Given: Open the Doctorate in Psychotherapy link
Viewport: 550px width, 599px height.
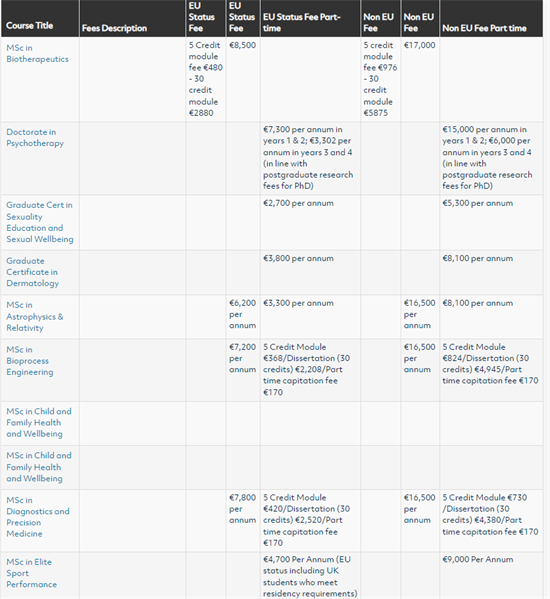Looking at the screenshot, I should tap(35, 138).
